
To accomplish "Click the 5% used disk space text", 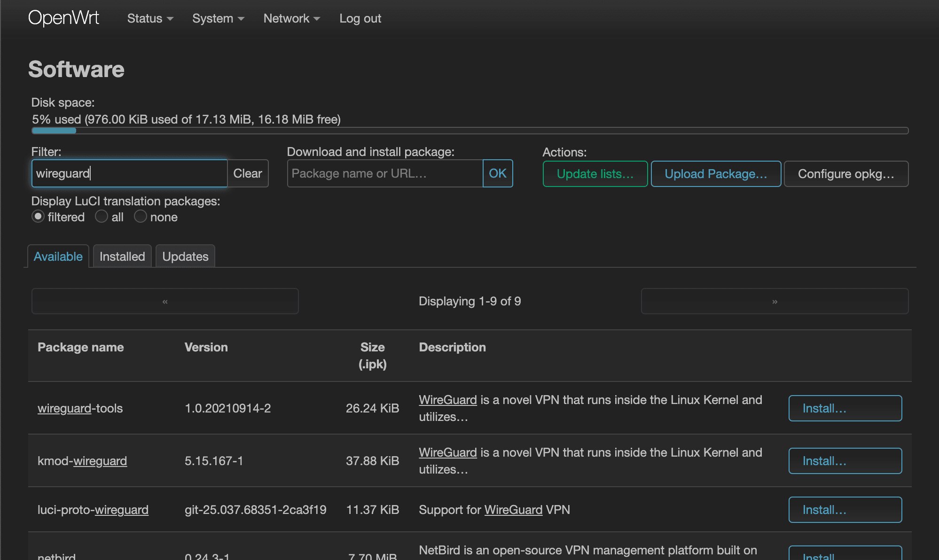I will pyautogui.click(x=186, y=119).
